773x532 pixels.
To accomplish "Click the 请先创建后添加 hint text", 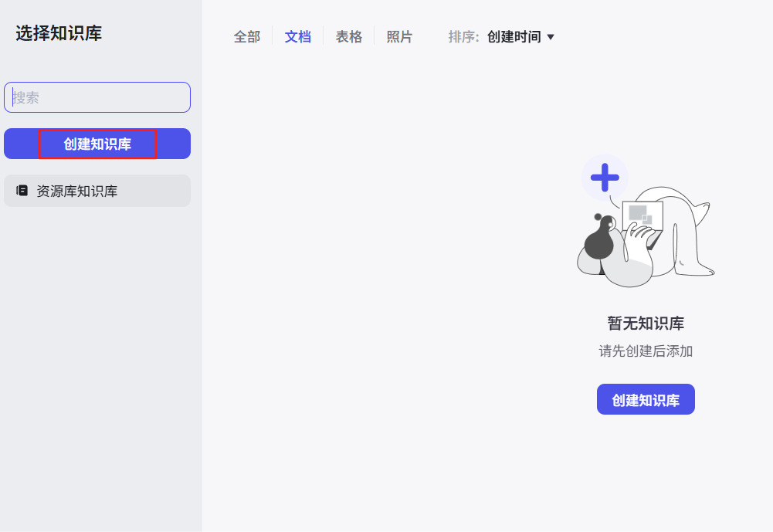I will (x=646, y=350).
